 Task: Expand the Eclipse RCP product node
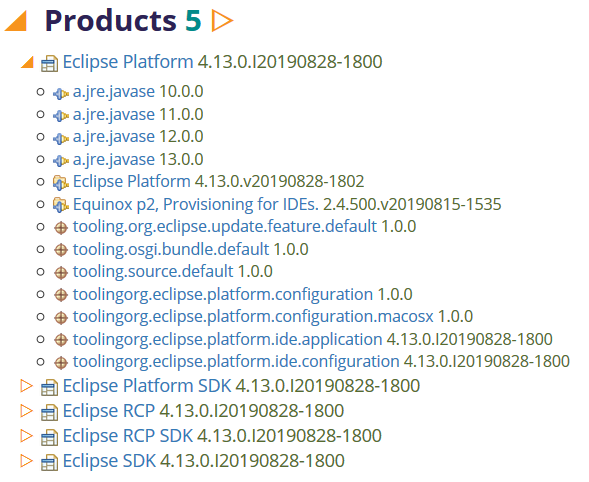click(x=26, y=411)
